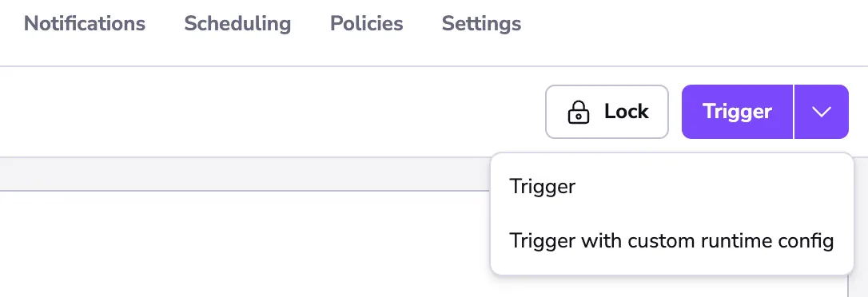Image resolution: width=868 pixels, height=297 pixels.
Task: Pick the custom runtime config trigger option
Action: 672,241
